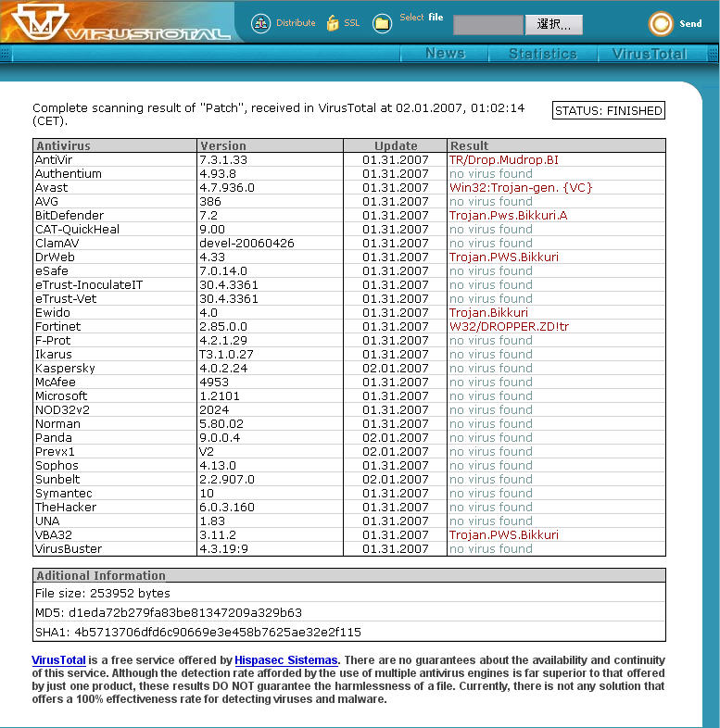This screenshot has height=728, width=720.
Task: Click the Sunbelt version 2.2.907.0
Action: click(x=227, y=479)
